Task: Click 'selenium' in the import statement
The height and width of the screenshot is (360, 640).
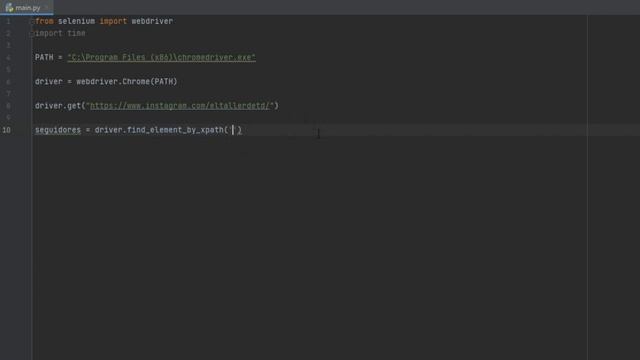Action: coord(76,21)
